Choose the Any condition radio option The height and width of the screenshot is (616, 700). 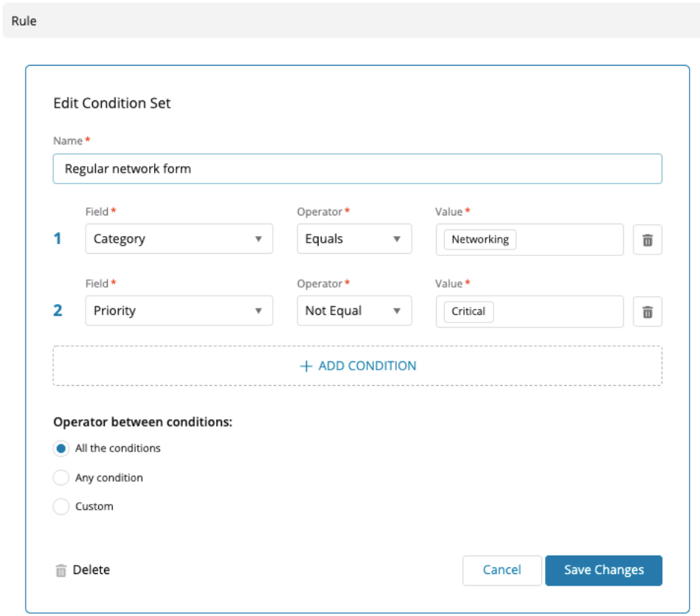61,478
